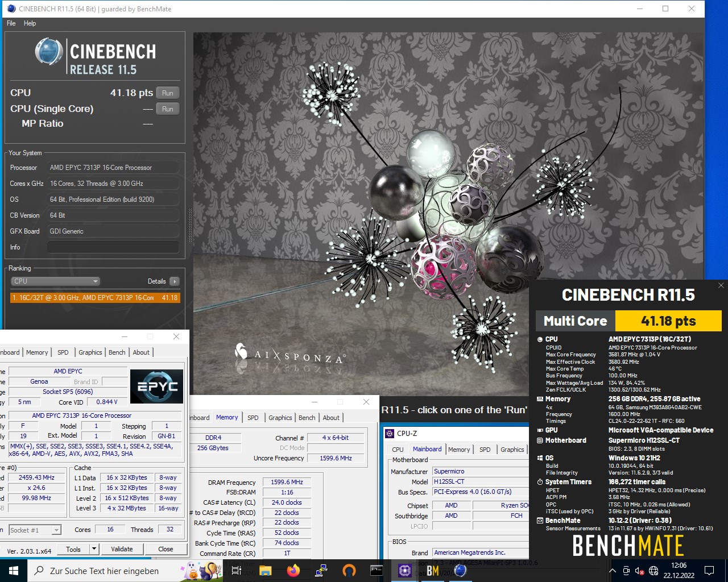The width and height of the screenshot is (728, 582).
Task: Click the panel splitter handle beside render view
Action: coord(190,226)
